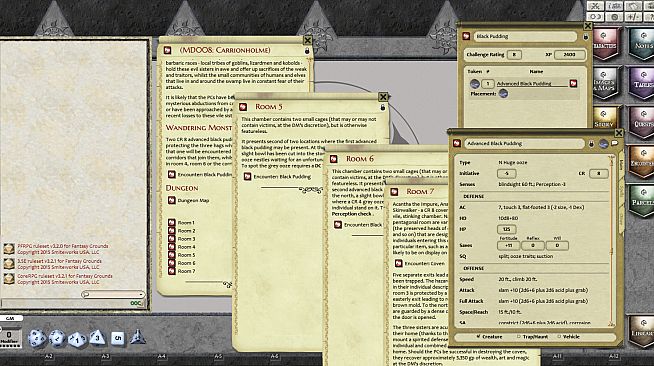Open the Notes sidebar button
Viewport: 654px width, 366px height.
point(641,43)
